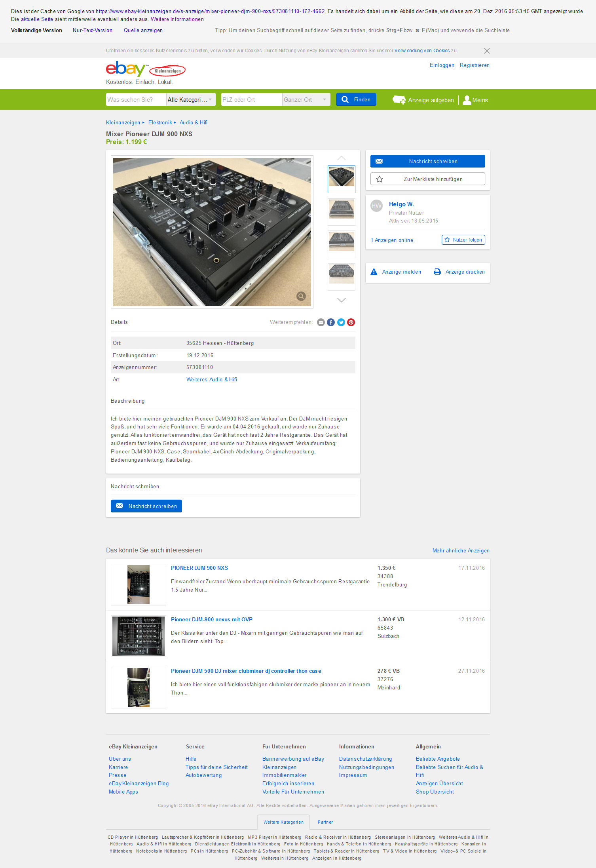Click the 'Was suchen Sie?' search field
This screenshot has height=868, width=596.
click(x=136, y=100)
